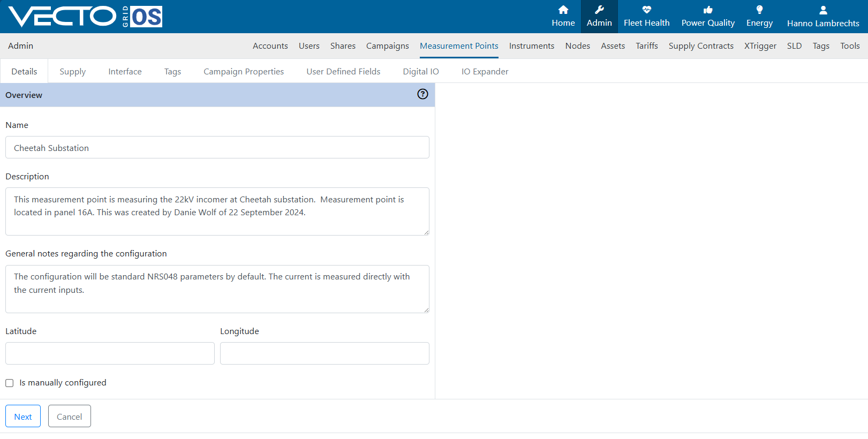Open Power Quality page
This screenshot has height=439, width=868.
(x=708, y=17)
